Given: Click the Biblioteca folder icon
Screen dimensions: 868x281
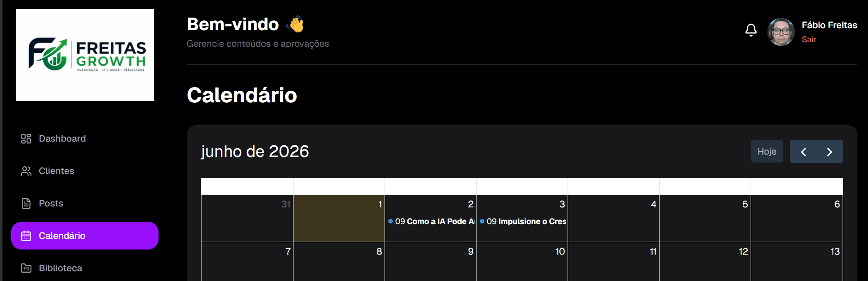Looking at the screenshot, I should [x=26, y=268].
